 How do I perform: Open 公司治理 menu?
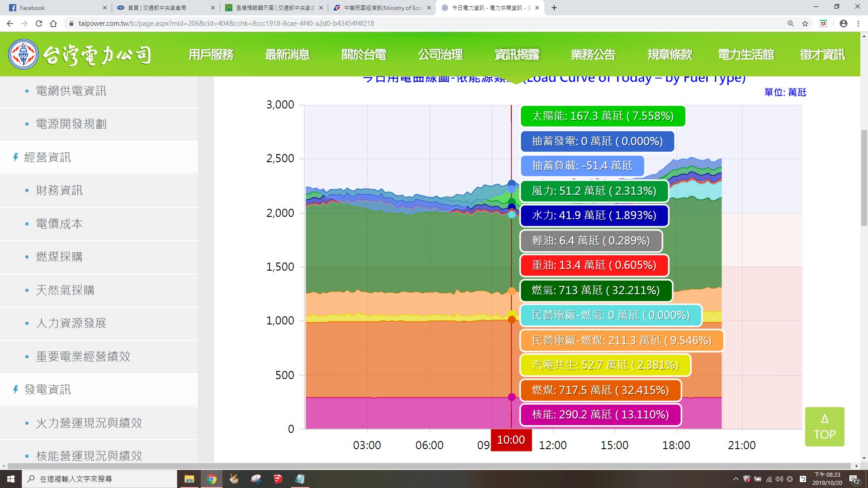pos(440,55)
